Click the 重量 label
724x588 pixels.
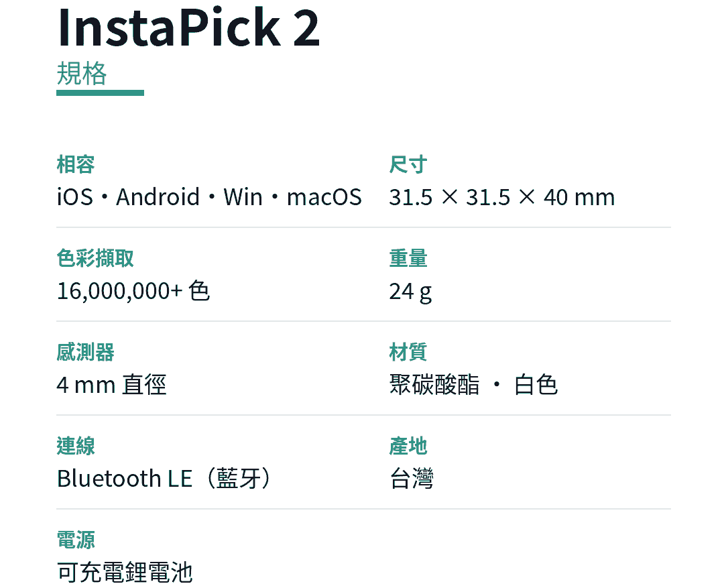pyautogui.click(x=408, y=258)
